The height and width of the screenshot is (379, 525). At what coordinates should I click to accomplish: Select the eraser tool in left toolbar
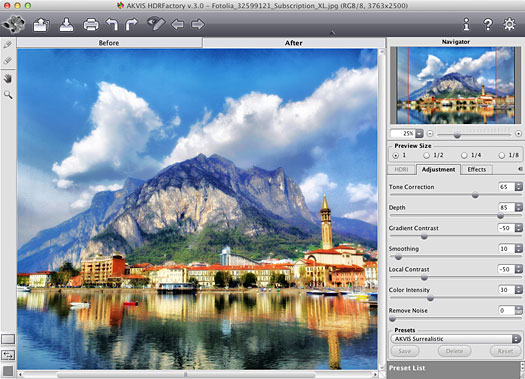click(8, 61)
